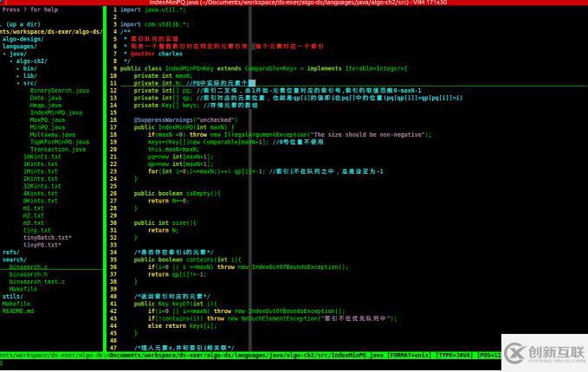
Task: Click 'public int size(){' line
Action: [x=165, y=223]
